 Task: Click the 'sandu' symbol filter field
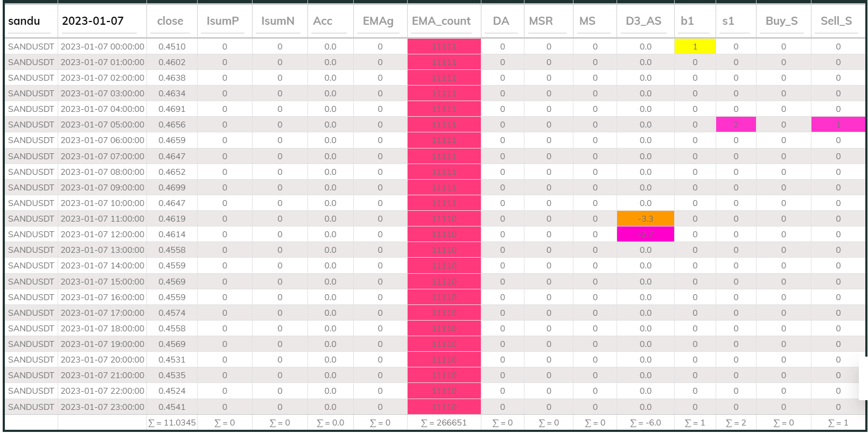pos(31,21)
